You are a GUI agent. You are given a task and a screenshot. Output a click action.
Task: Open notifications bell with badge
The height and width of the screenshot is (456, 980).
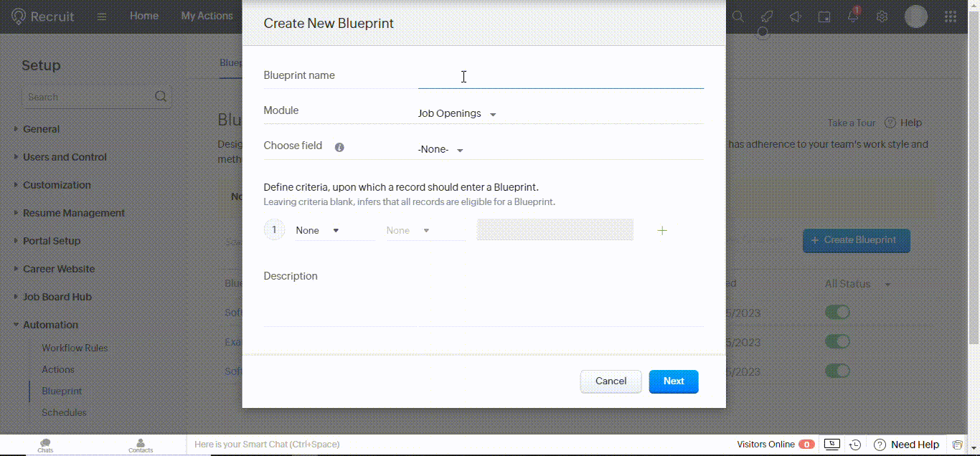[852, 16]
